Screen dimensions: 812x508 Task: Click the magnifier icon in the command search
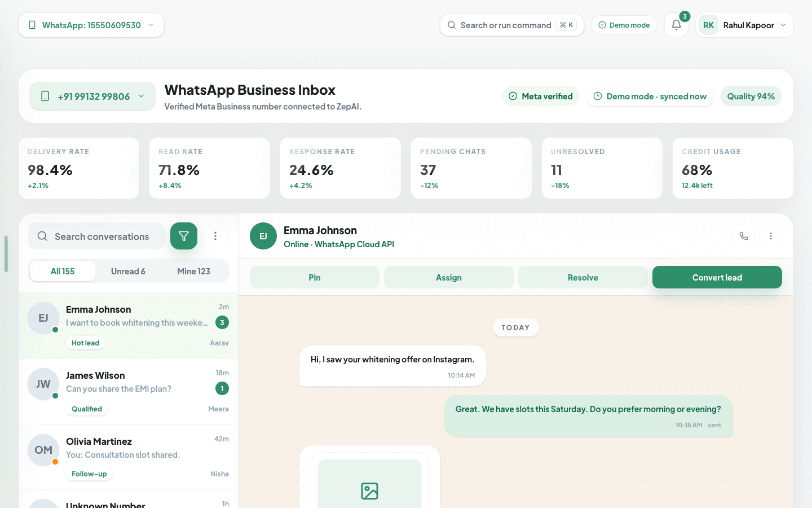(x=452, y=25)
